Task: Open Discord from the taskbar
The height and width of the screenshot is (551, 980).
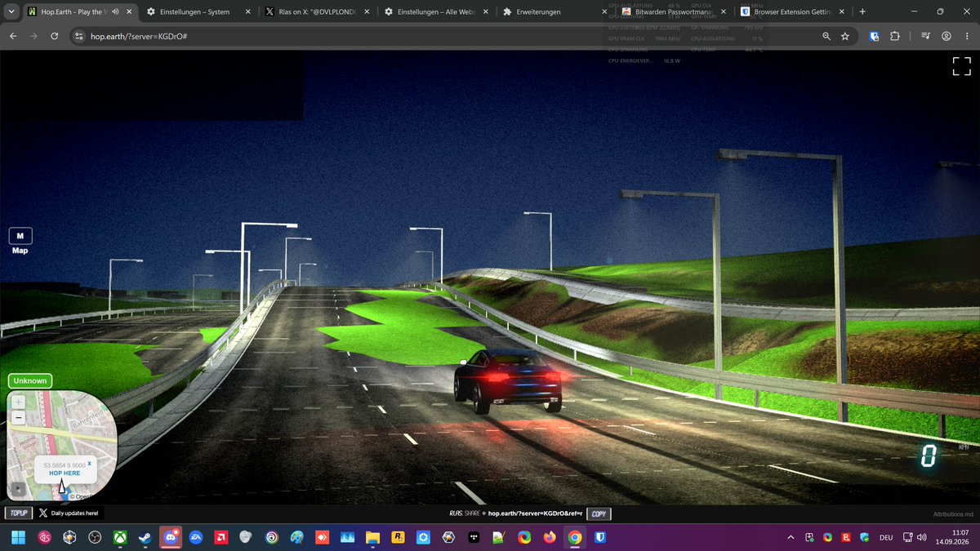Action: click(x=171, y=537)
